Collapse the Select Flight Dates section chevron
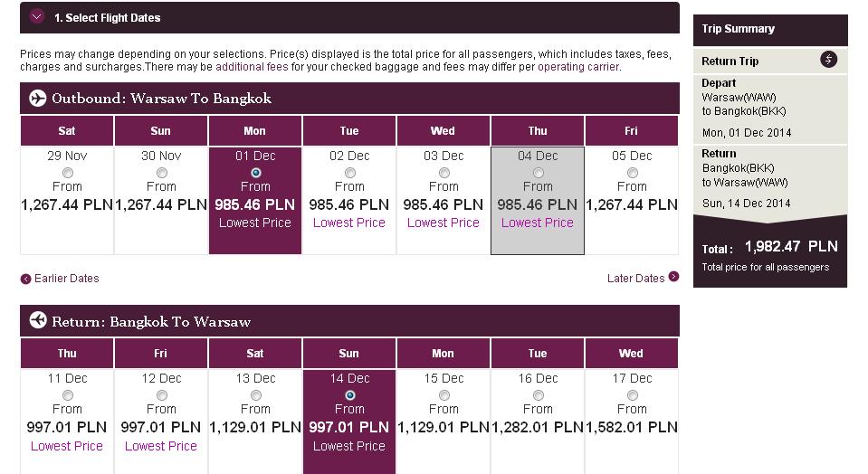 37,16
